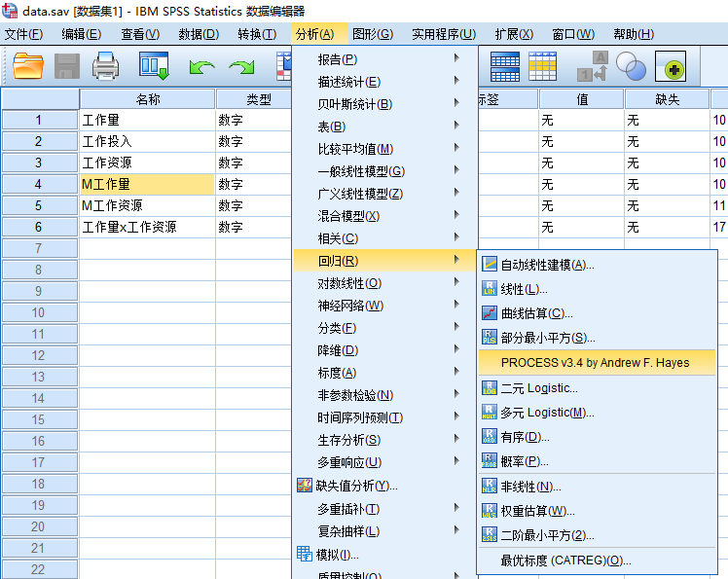Open the 帮助(H) menu
The width and height of the screenshot is (728, 579).
point(634,34)
